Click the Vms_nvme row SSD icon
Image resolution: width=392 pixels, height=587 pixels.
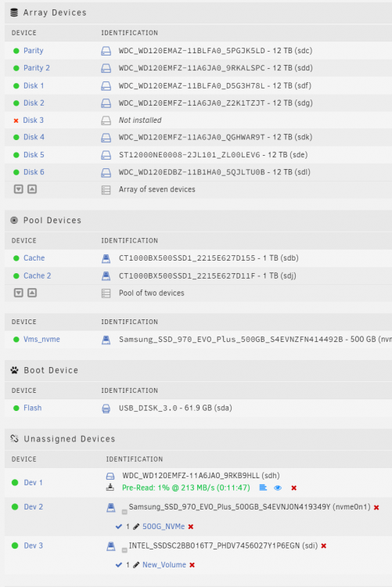[x=106, y=340]
